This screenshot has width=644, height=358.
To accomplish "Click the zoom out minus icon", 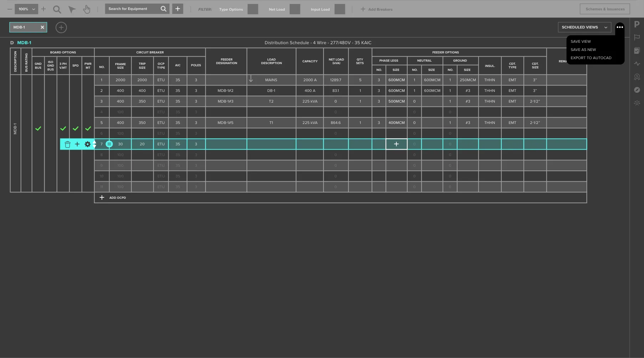I will pyautogui.click(x=10, y=9).
